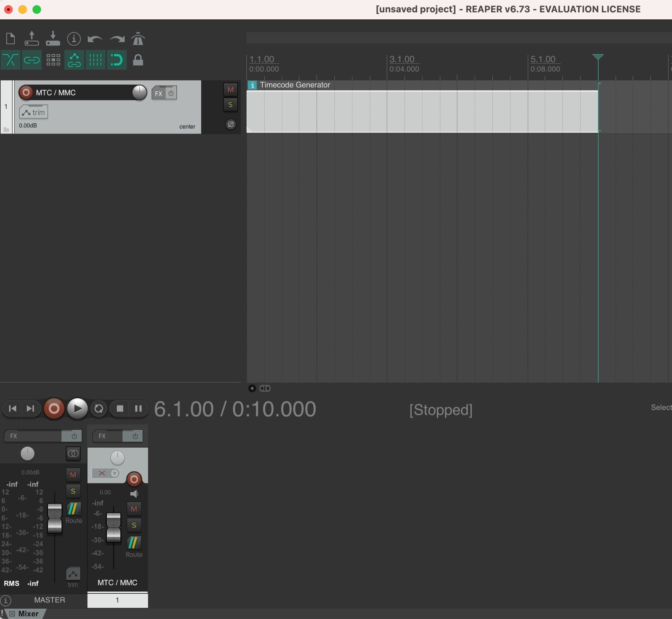Click 0.00dB volume readout on track 1
672x619 pixels.
tap(28, 126)
